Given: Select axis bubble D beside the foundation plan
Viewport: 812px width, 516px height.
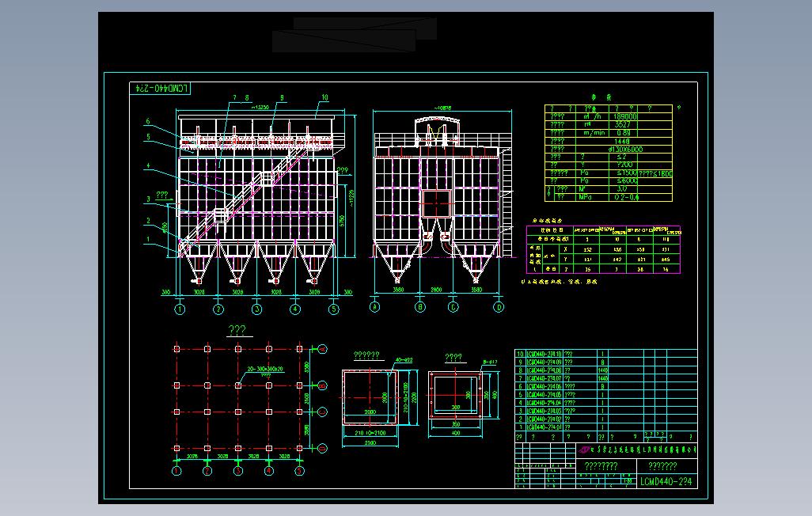Looking at the screenshot, I should click(322, 449).
